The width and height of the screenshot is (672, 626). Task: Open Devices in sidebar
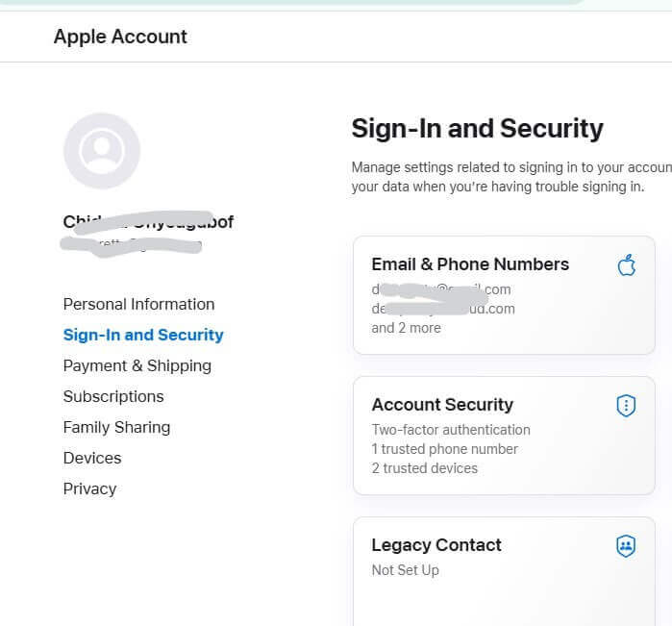pos(92,458)
